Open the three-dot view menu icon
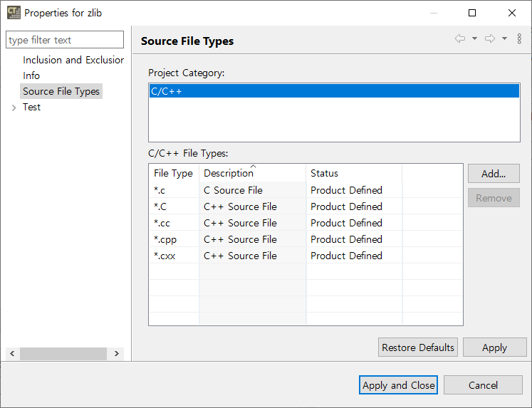The image size is (532, 408). pyautogui.click(x=519, y=39)
